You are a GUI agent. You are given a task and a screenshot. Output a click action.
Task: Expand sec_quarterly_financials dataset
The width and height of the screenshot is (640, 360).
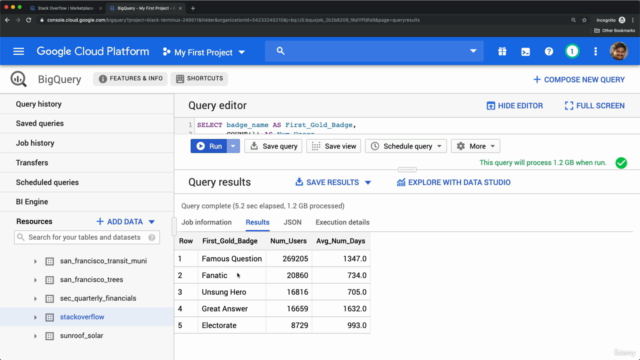pyautogui.click(x=35, y=299)
